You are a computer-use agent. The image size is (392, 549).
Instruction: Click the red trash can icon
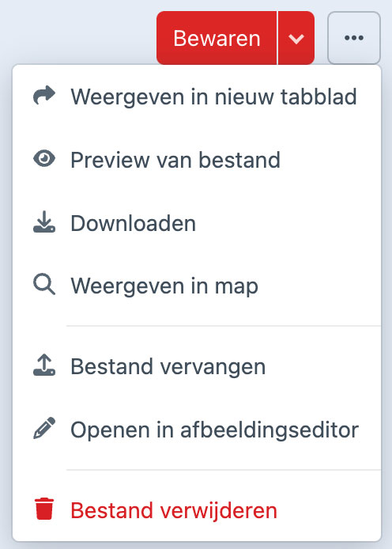click(x=44, y=509)
